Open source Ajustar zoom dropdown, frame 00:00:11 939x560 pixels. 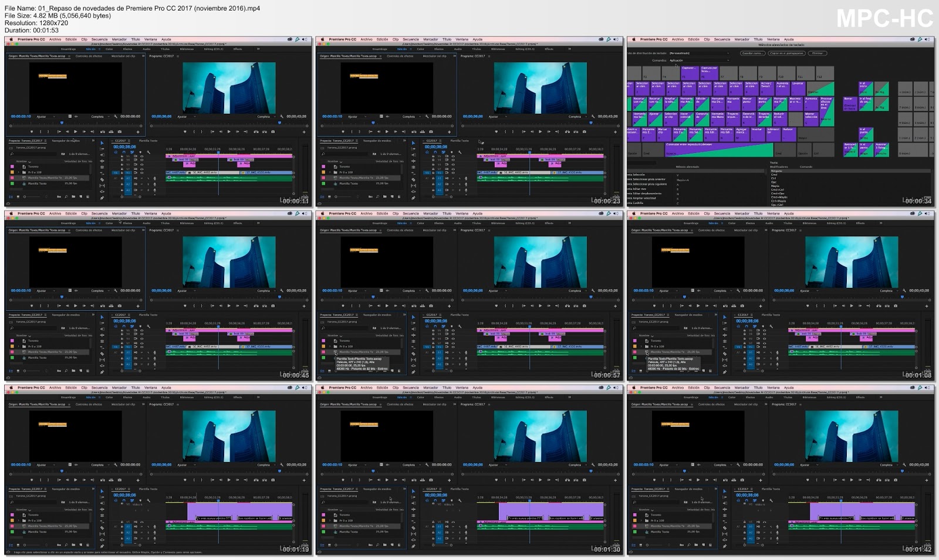(x=46, y=117)
